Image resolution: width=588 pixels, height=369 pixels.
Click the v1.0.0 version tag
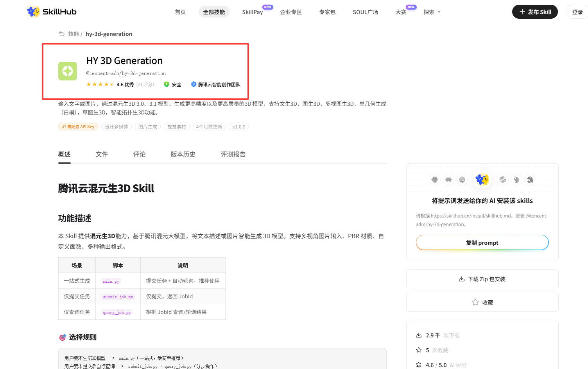tap(239, 127)
